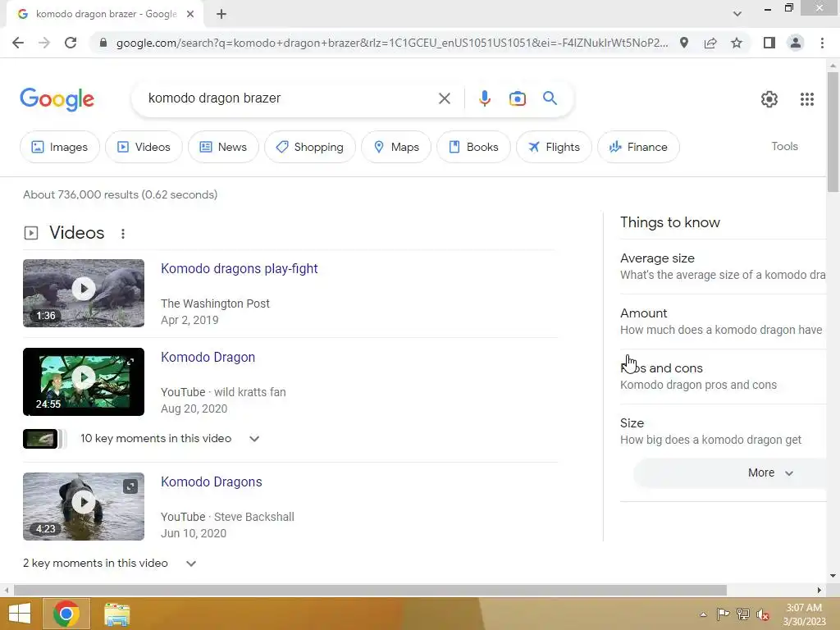Open Pros and cons item
Image resolution: width=840 pixels, height=630 pixels.
point(724,376)
